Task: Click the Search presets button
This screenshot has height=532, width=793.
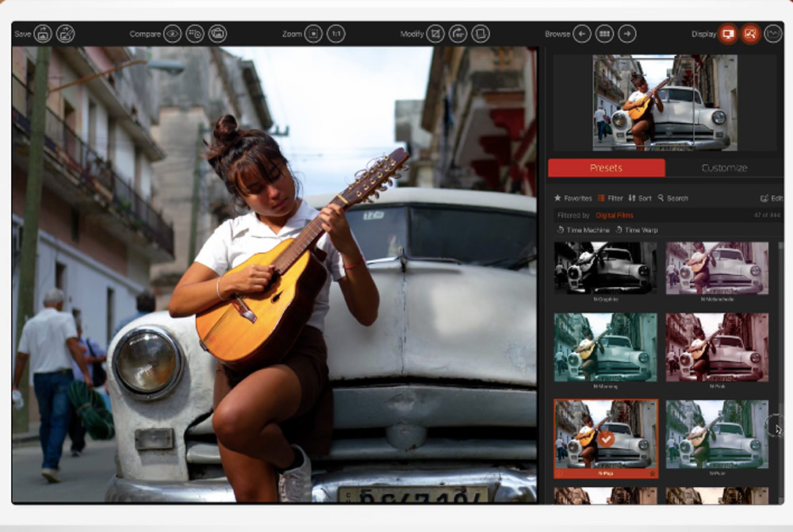Action: 672,198
